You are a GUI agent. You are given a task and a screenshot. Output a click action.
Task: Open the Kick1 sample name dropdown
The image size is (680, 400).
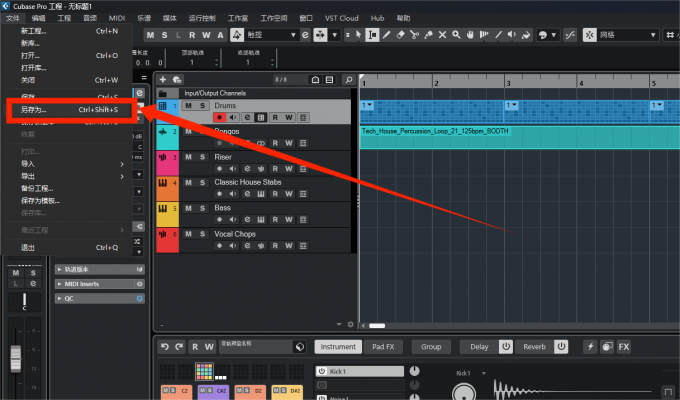(x=484, y=373)
